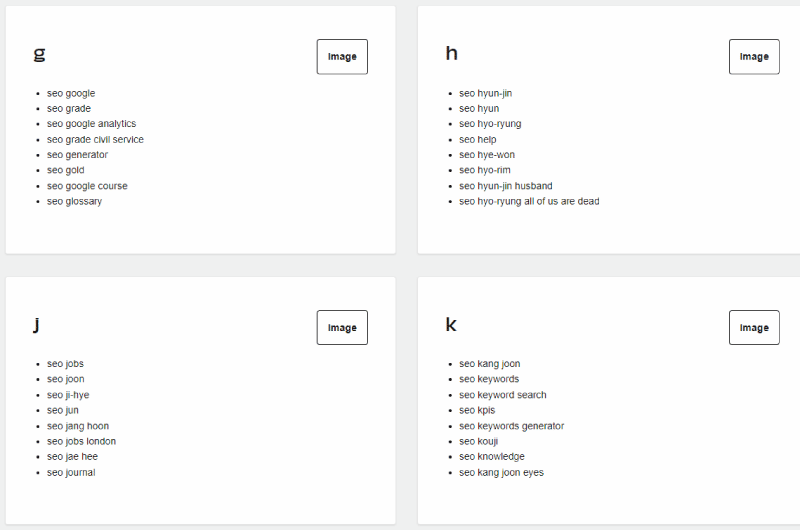Open 'seo keywords generator' entry
Image resolution: width=800 pixels, height=530 pixels.
(512, 426)
